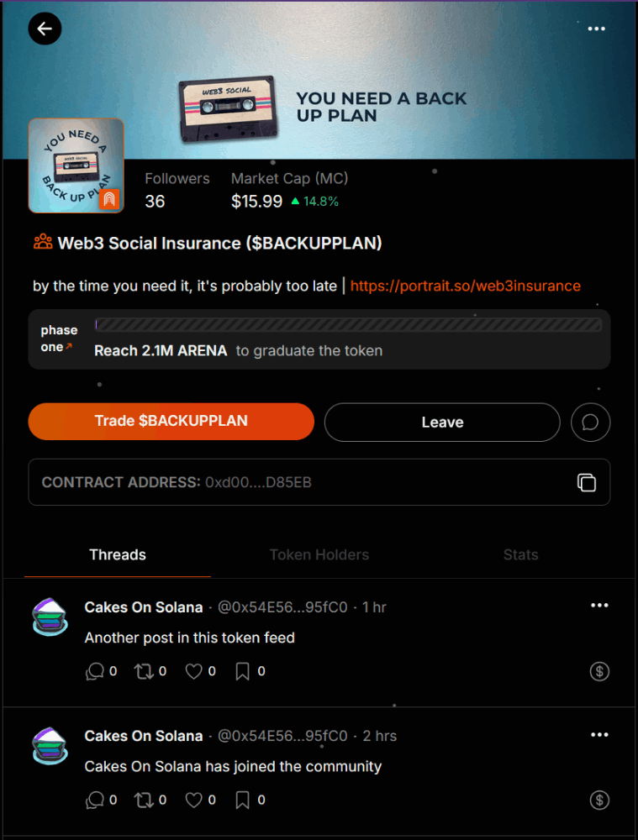Go back using the arrow icon
The image size is (638, 840).
[x=45, y=29]
